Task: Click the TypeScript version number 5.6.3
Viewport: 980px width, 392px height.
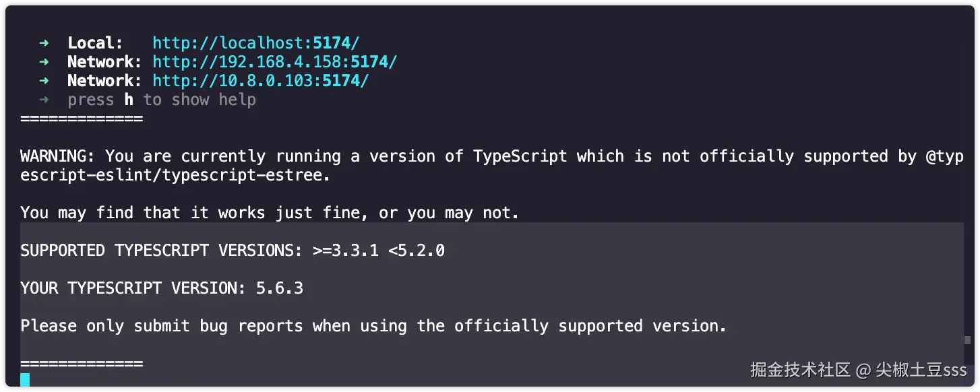Action: (280, 288)
